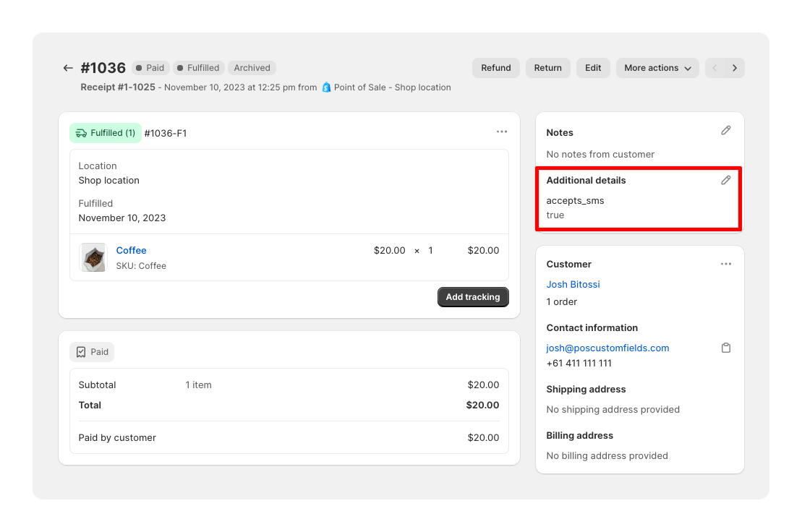Click the back arrow beside order #1036
The width and height of the screenshot is (802, 532).
[67, 67]
